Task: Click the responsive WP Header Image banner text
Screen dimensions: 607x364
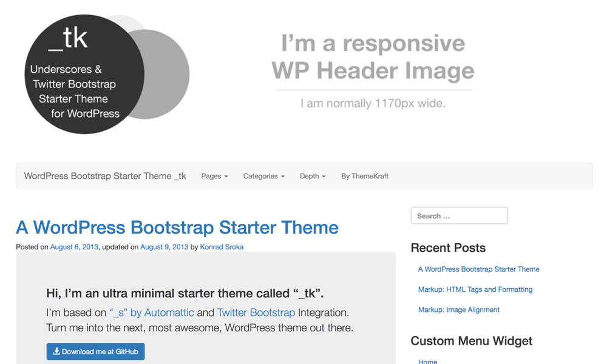Action: tap(373, 58)
